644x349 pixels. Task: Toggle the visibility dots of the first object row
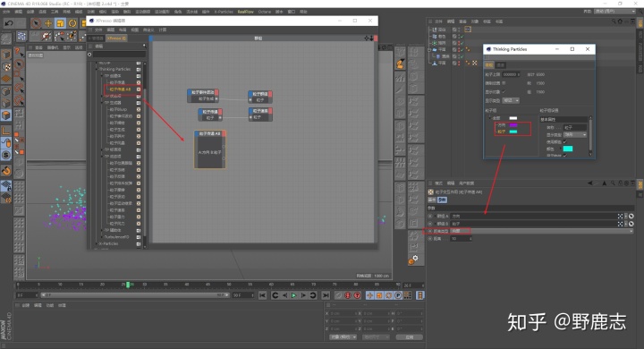pyautogui.click(x=459, y=30)
